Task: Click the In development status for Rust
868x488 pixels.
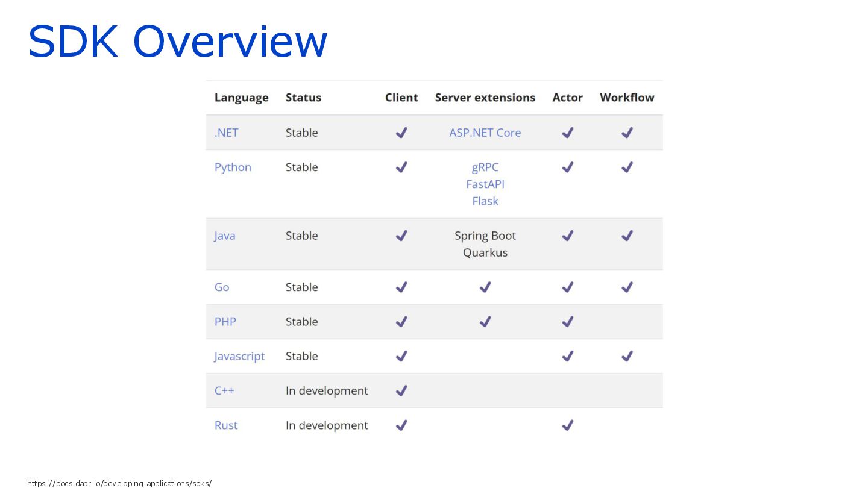Action: tap(327, 425)
